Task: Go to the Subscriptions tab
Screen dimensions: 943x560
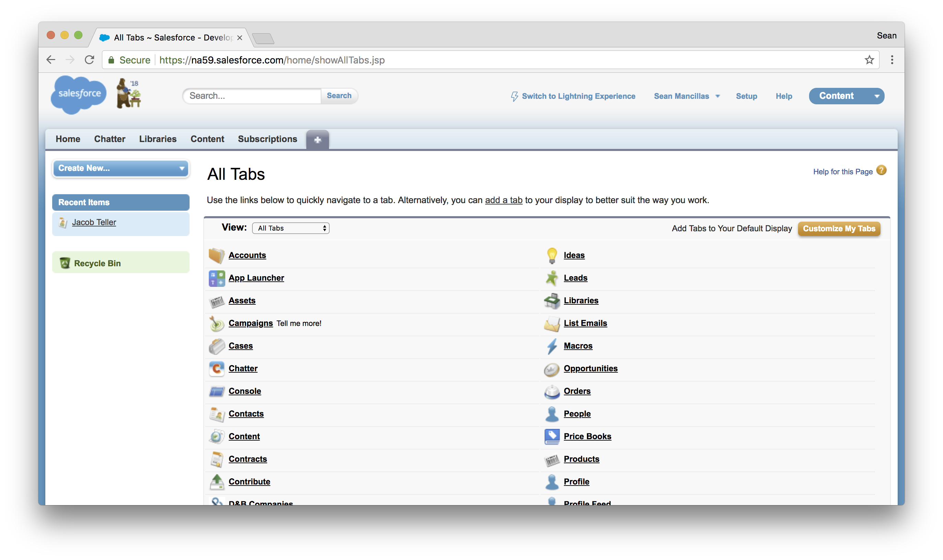Action: (268, 139)
